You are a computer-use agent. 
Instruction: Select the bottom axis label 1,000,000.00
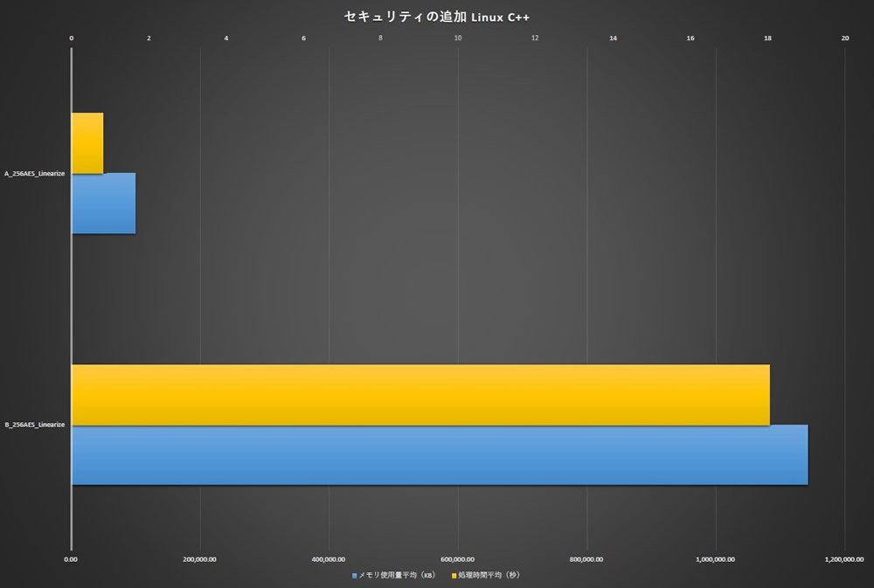716,559
